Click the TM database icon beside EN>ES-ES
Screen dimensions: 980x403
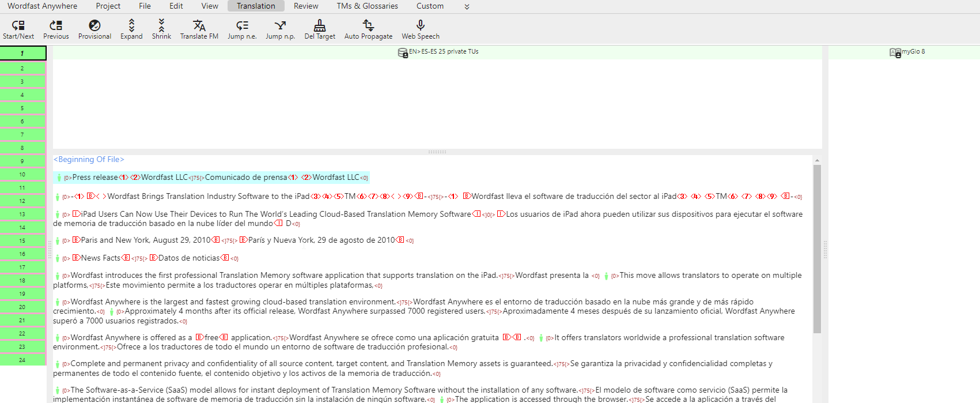[403, 52]
